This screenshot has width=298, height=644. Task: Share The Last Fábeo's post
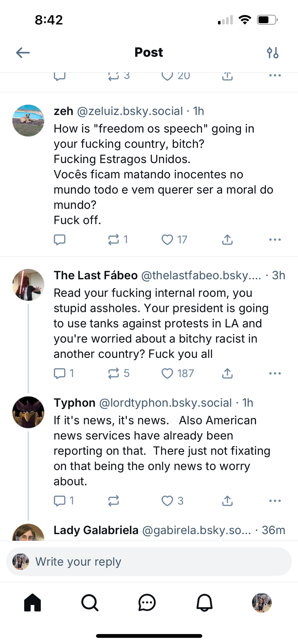[x=227, y=374]
